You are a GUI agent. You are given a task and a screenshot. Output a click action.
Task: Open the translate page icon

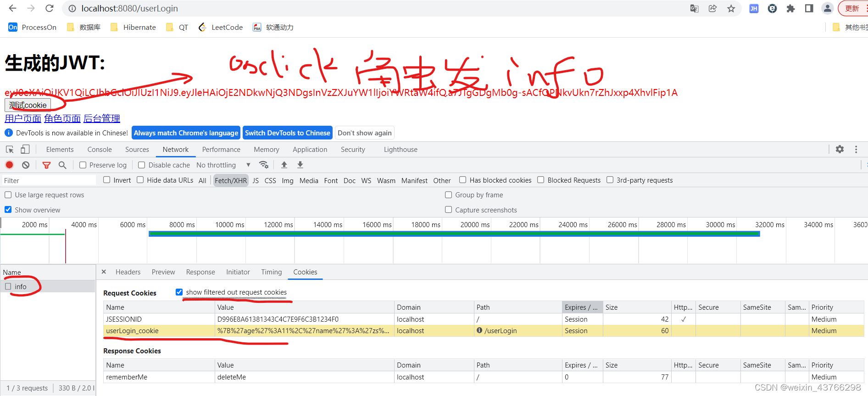[x=694, y=8]
